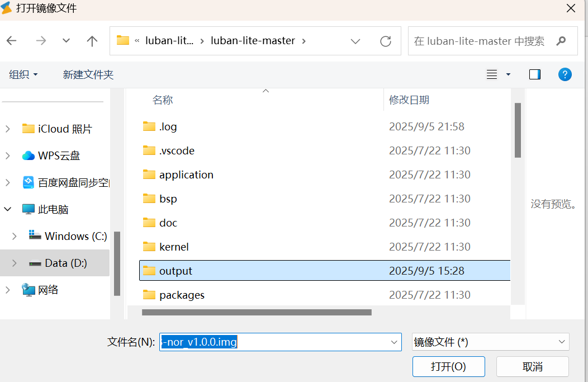
Task: Open address bar history dropdown
Action: point(355,41)
